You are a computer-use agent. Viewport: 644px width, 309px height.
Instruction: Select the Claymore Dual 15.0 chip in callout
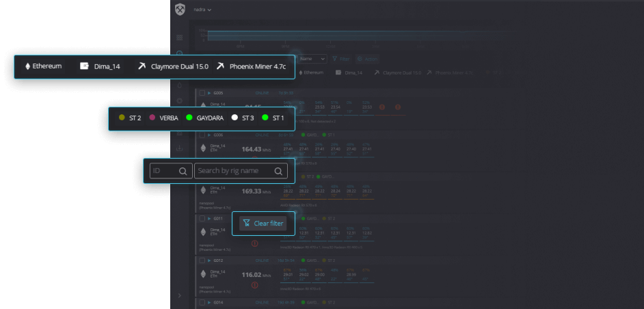pyautogui.click(x=174, y=66)
